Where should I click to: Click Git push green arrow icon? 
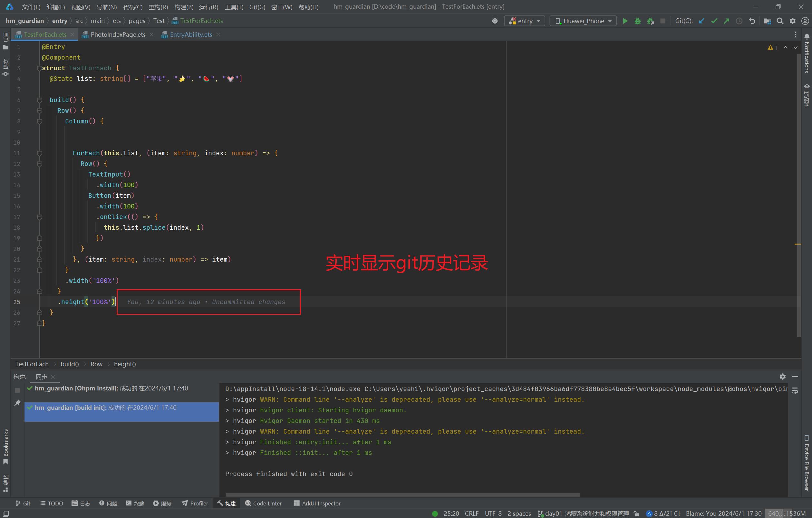pyautogui.click(x=726, y=21)
